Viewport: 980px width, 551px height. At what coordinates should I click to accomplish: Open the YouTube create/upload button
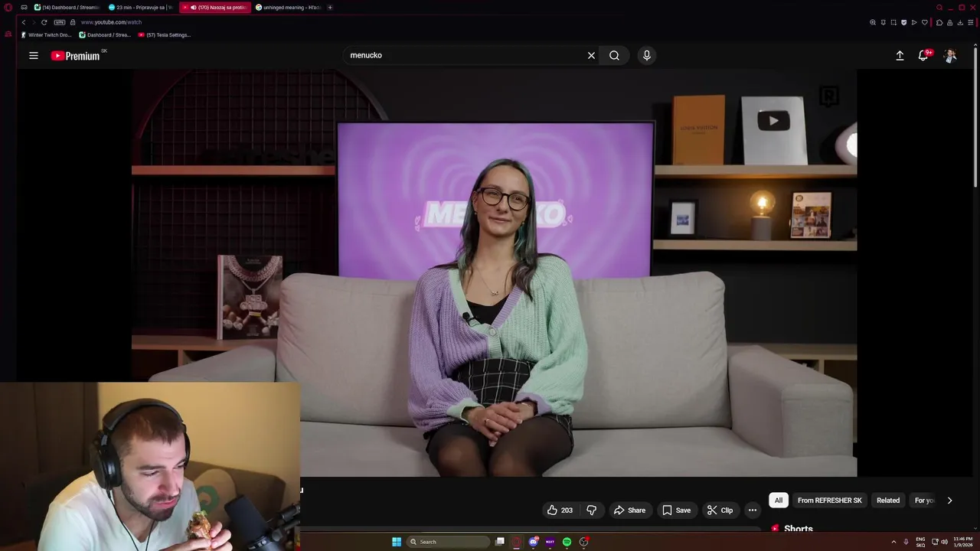point(900,55)
